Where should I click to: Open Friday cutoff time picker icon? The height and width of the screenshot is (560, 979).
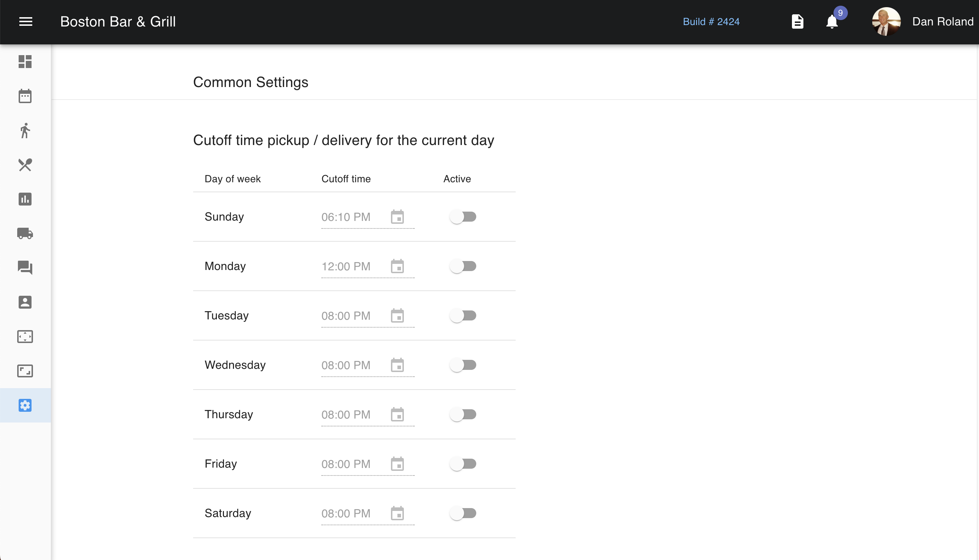397,464
